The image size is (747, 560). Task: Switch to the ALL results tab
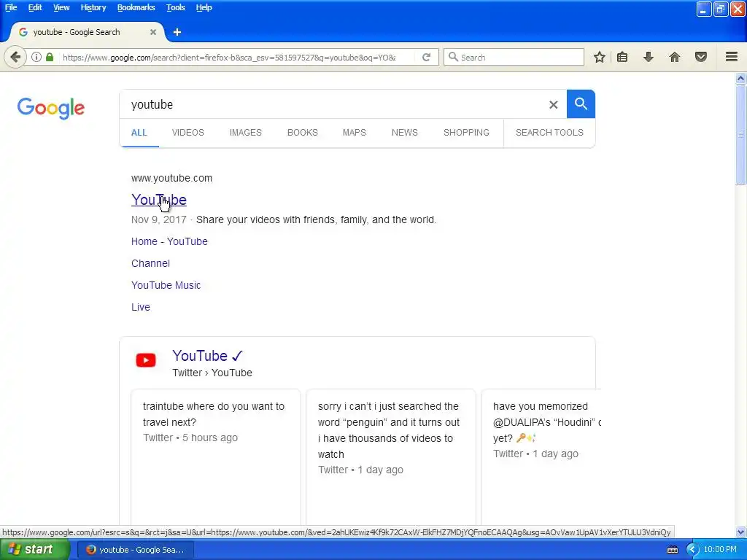pos(139,133)
